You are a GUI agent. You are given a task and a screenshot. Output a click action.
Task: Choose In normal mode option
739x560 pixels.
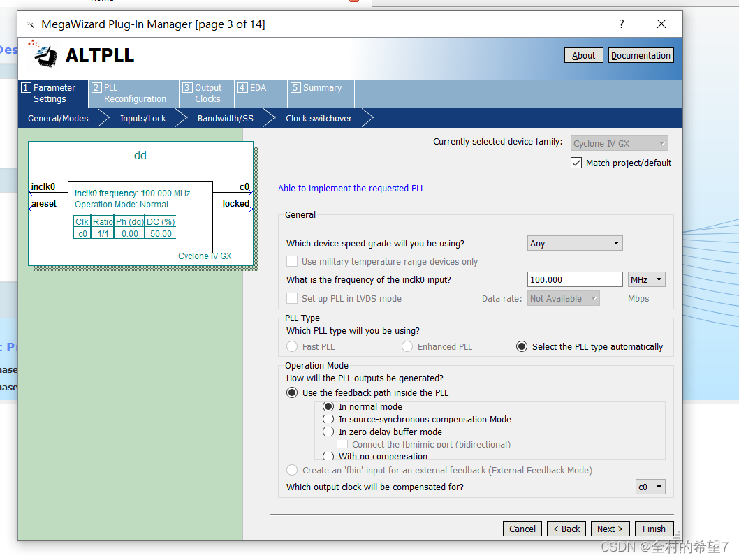328,406
